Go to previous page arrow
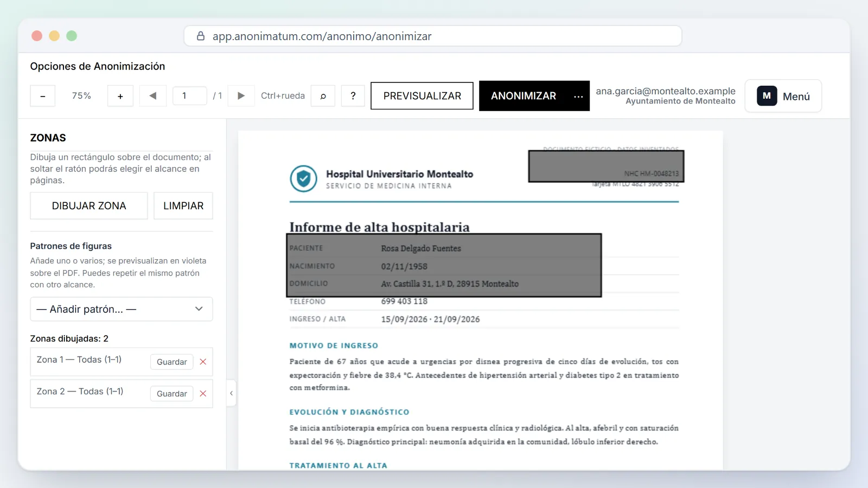Screen dimensions: 868x488 pyautogui.click(x=153, y=96)
